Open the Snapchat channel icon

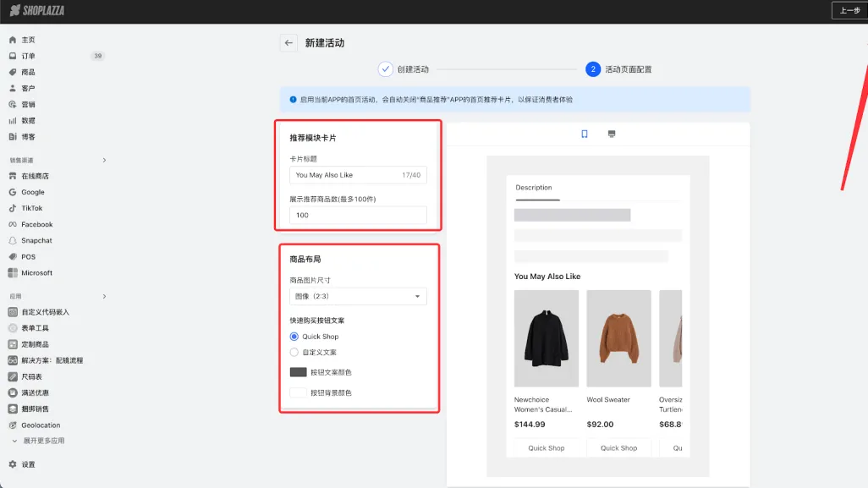tap(13, 240)
